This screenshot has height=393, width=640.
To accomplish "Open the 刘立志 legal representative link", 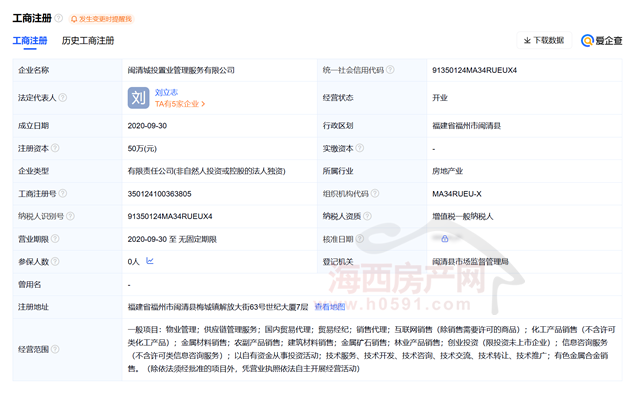I will 166,93.
